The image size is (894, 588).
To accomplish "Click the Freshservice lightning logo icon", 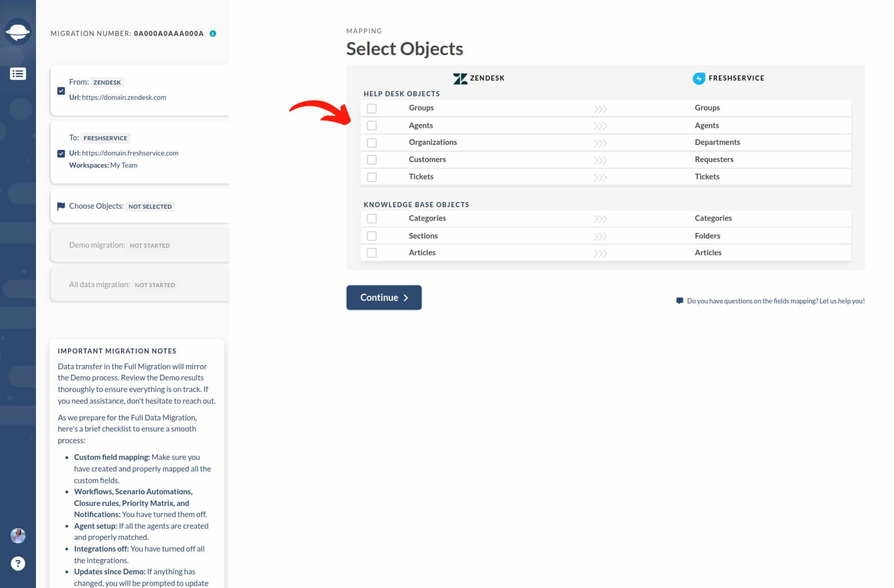I will click(699, 79).
